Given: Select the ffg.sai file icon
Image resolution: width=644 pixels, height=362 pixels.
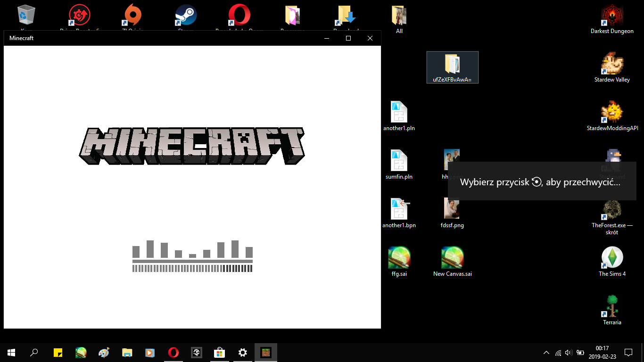Looking at the screenshot, I should 399,258.
